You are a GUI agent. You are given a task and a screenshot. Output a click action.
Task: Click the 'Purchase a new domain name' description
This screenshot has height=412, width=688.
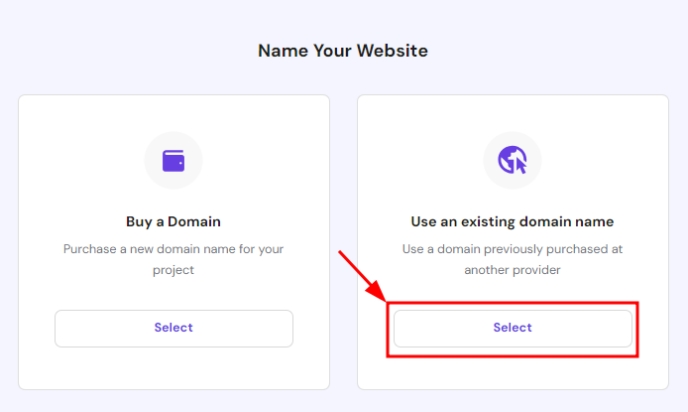tap(173, 249)
